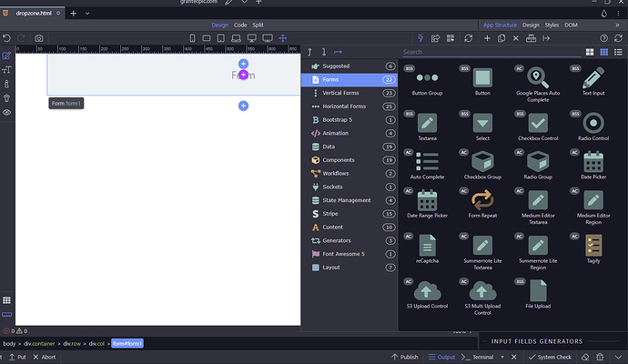Add the Button Group component
Viewport: 628px width, 364px height.
(427, 82)
